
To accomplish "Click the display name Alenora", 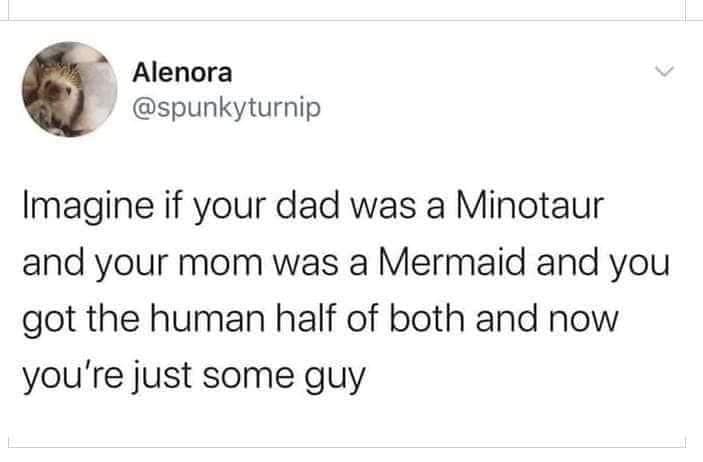I will (x=183, y=72).
